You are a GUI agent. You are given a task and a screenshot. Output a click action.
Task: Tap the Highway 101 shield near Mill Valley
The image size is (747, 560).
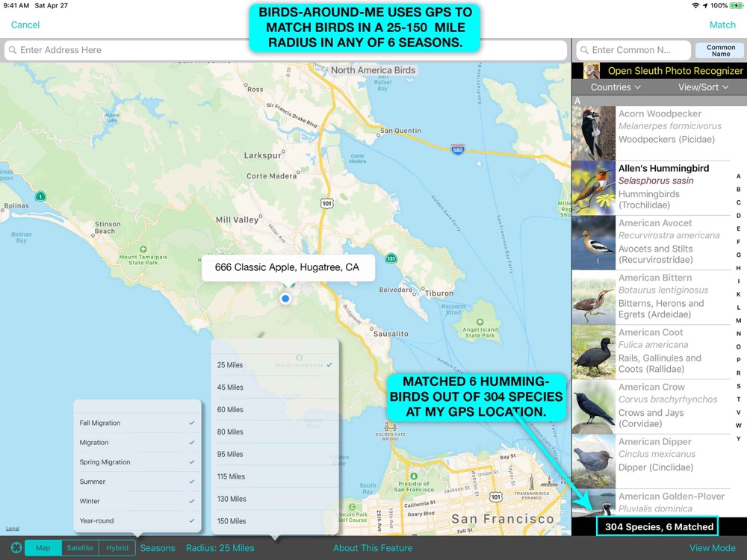[327, 204]
